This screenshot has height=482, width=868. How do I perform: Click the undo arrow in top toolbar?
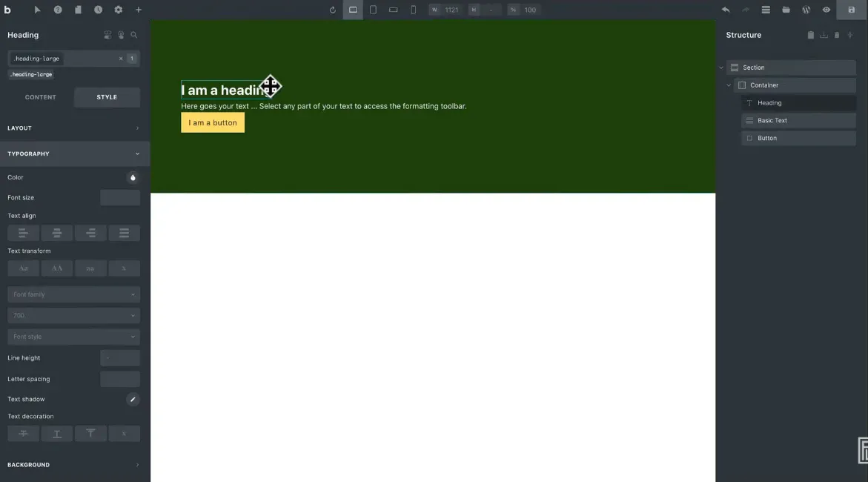(x=726, y=10)
